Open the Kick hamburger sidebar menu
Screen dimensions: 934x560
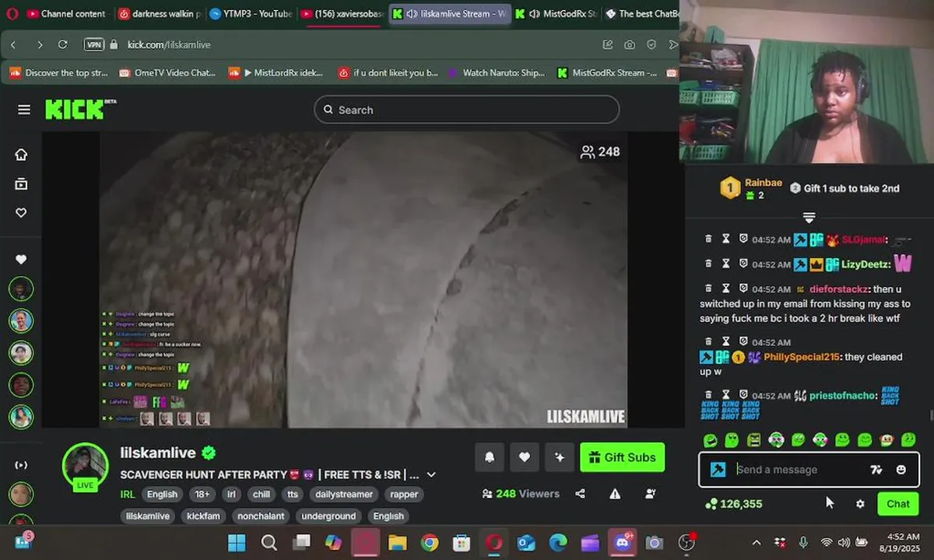[24, 110]
